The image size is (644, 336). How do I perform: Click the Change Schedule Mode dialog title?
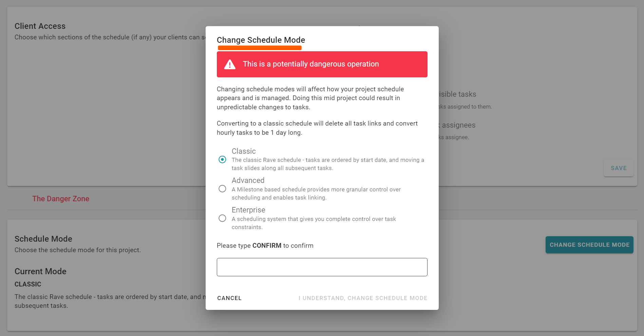261,40
